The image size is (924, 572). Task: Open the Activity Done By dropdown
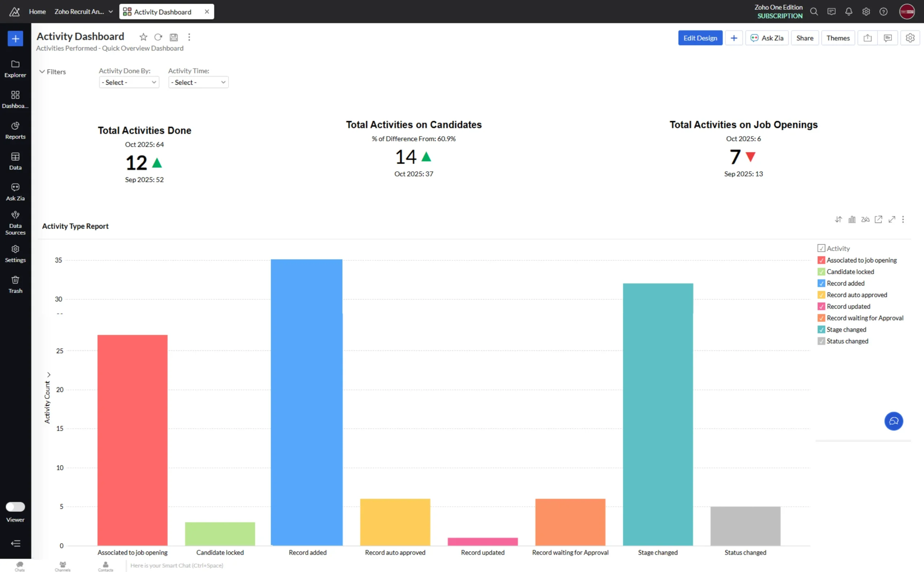(x=129, y=82)
